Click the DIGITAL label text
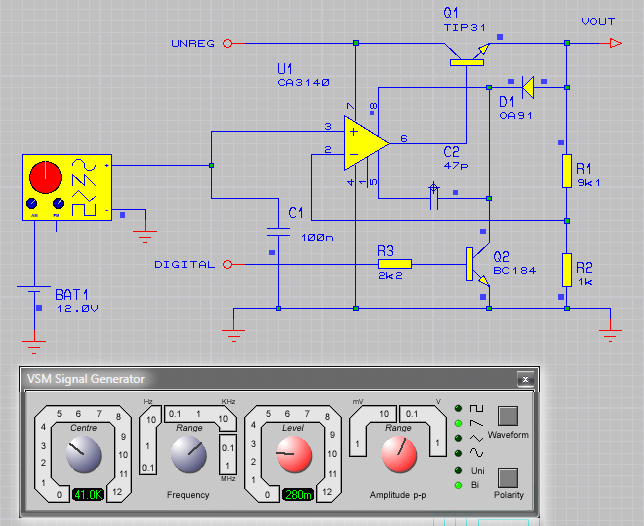The width and height of the screenshot is (644, 526). pos(185,264)
